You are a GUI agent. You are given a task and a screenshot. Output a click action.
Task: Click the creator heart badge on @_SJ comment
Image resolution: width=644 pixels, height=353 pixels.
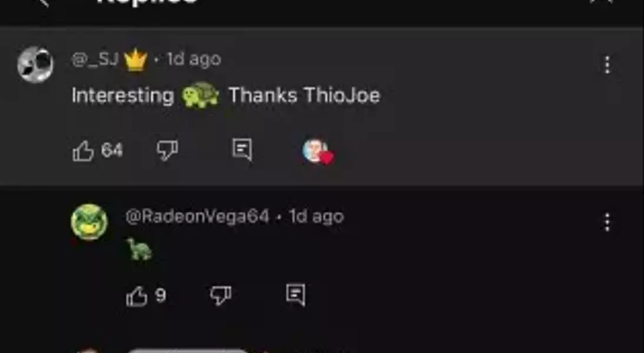[x=318, y=152]
